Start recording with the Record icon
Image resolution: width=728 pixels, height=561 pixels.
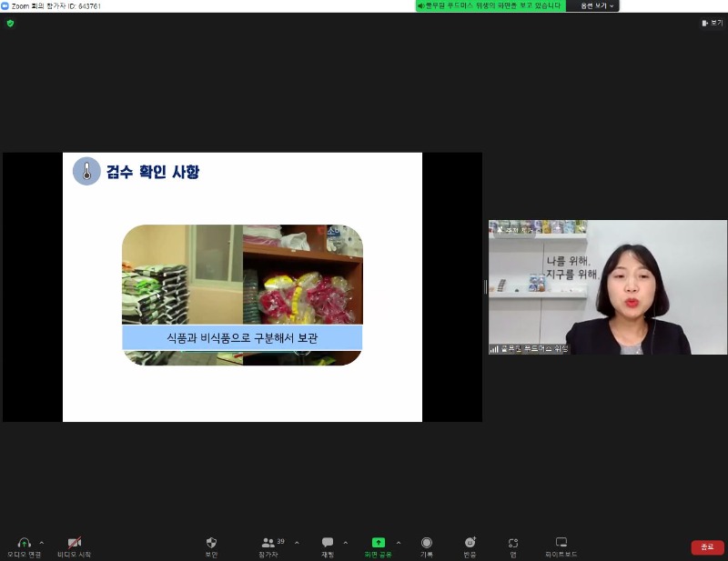(x=426, y=543)
